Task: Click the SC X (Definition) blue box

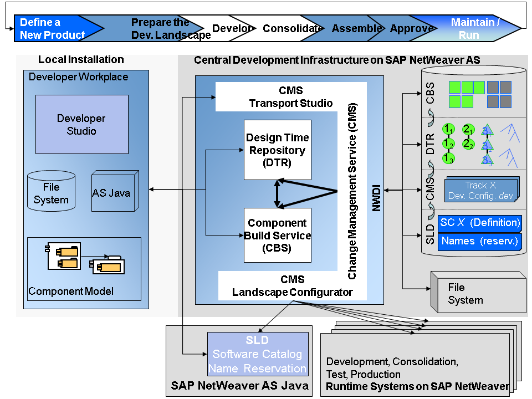Action: coord(480,223)
